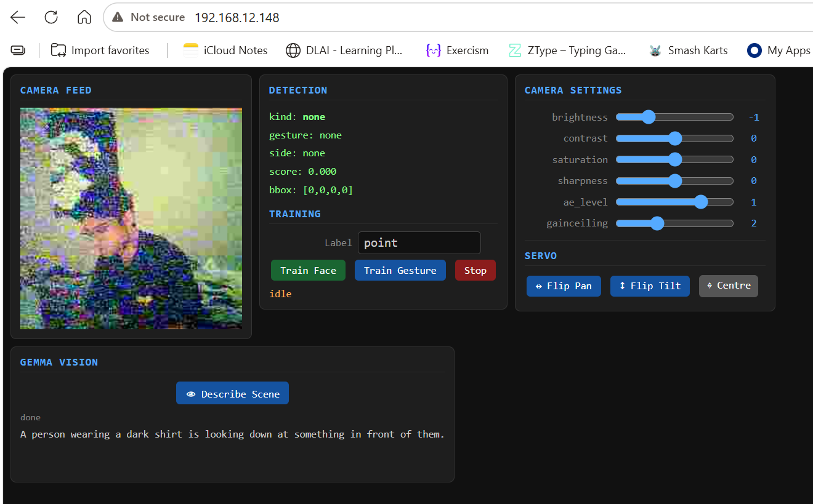The width and height of the screenshot is (813, 504).
Task: Adjust the brightness slider
Action: (x=674, y=117)
